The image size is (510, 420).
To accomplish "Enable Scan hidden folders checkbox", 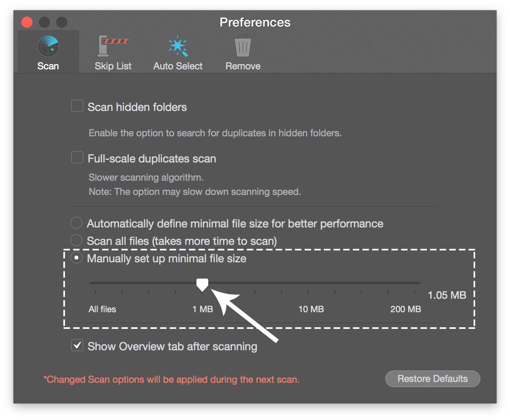I will [x=77, y=106].
